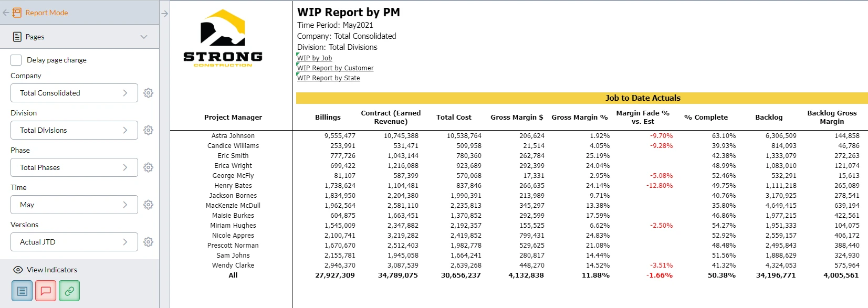Viewport: 868px width, 308px height.
Task: Click the Strong Construction logo
Action: pos(223,38)
